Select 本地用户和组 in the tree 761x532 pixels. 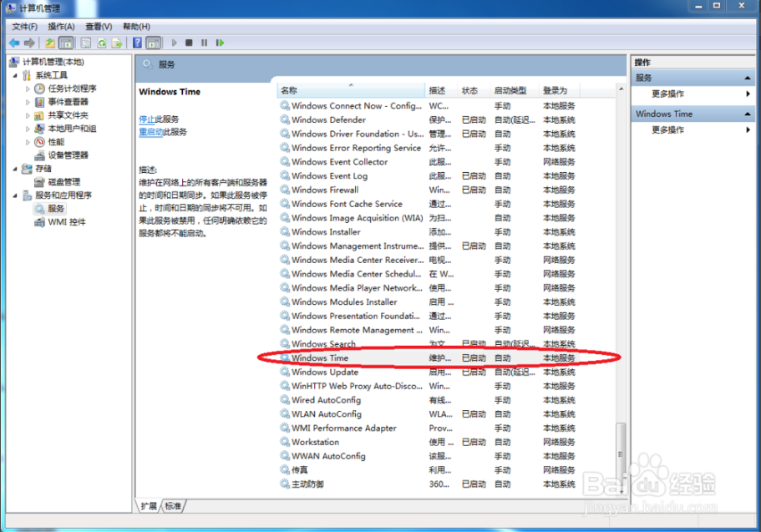tap(72, 129)
